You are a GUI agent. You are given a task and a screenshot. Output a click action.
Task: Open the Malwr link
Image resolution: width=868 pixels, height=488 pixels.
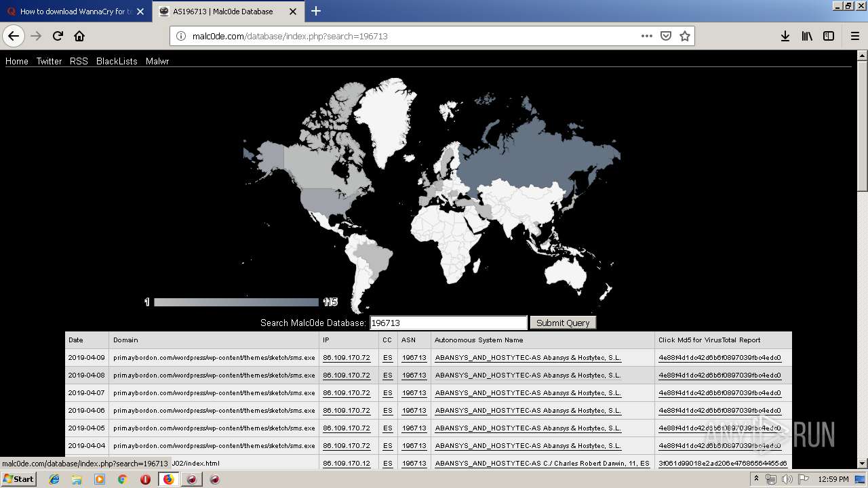pyautogui.click(x=157, y=61)
